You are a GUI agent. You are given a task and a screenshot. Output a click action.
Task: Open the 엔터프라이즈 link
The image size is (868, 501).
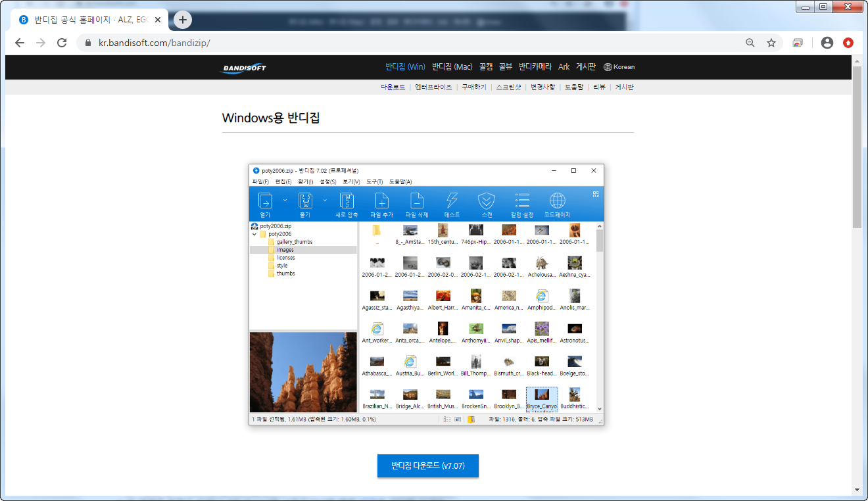(x=433, y=87)
